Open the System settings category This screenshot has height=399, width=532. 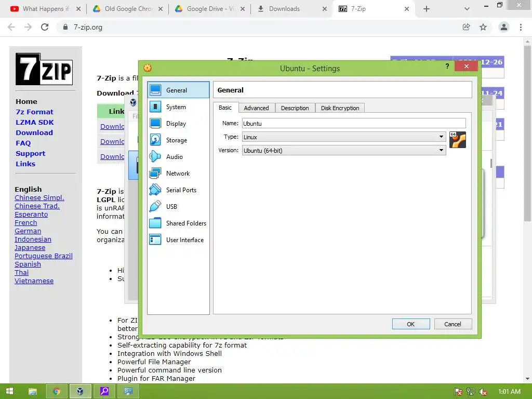point(179,107)
